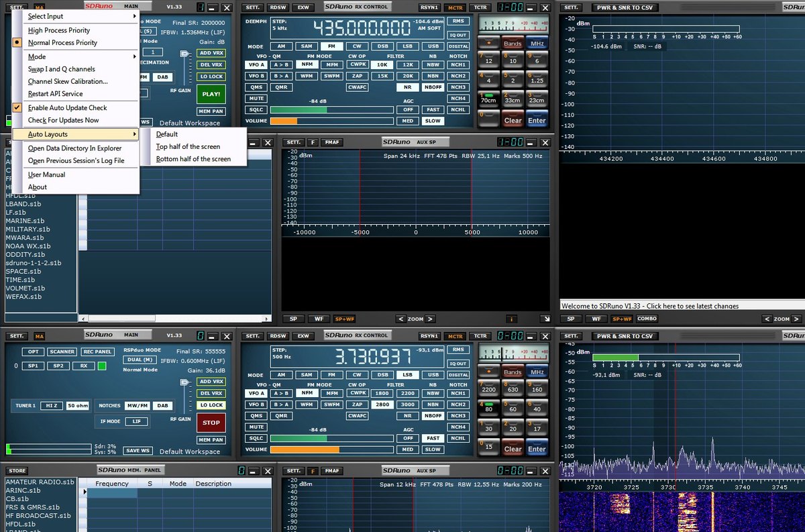Select the 2200 band keypad button

488,388
